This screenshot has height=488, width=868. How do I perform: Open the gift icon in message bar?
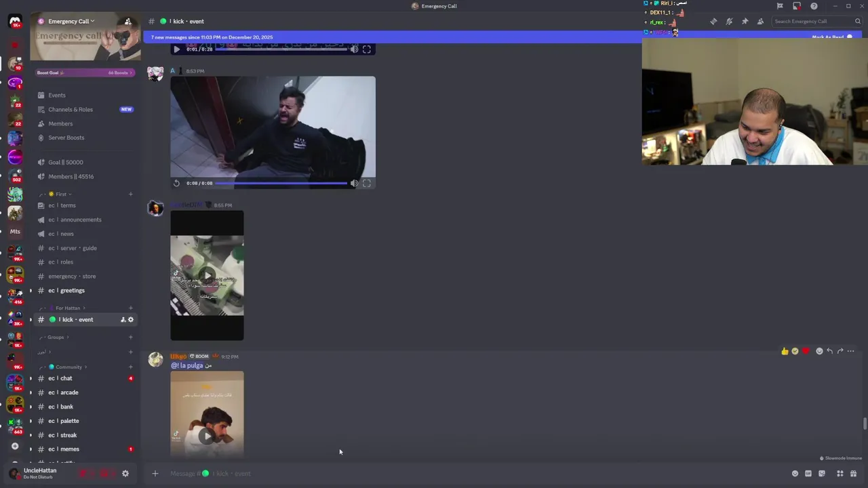coord(853,473)
